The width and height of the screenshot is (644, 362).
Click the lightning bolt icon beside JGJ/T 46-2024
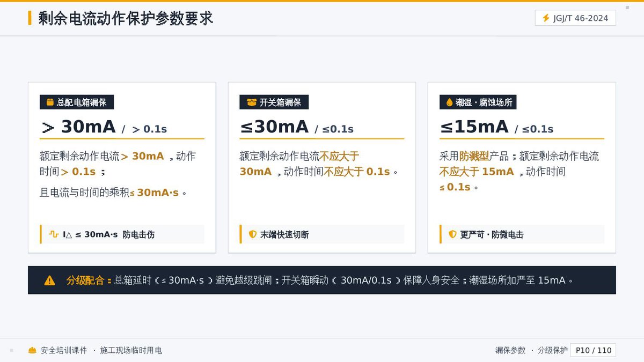(x=546, y=18)
